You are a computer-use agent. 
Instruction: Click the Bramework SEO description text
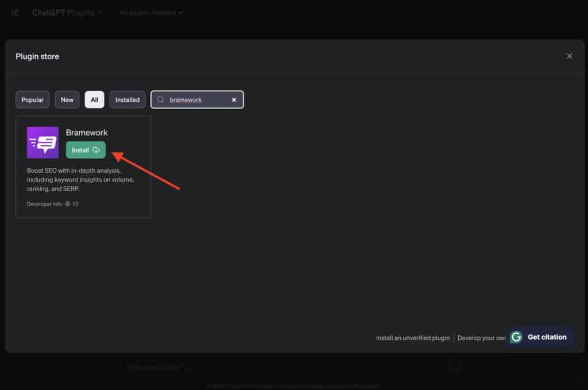tap(80, 180)
